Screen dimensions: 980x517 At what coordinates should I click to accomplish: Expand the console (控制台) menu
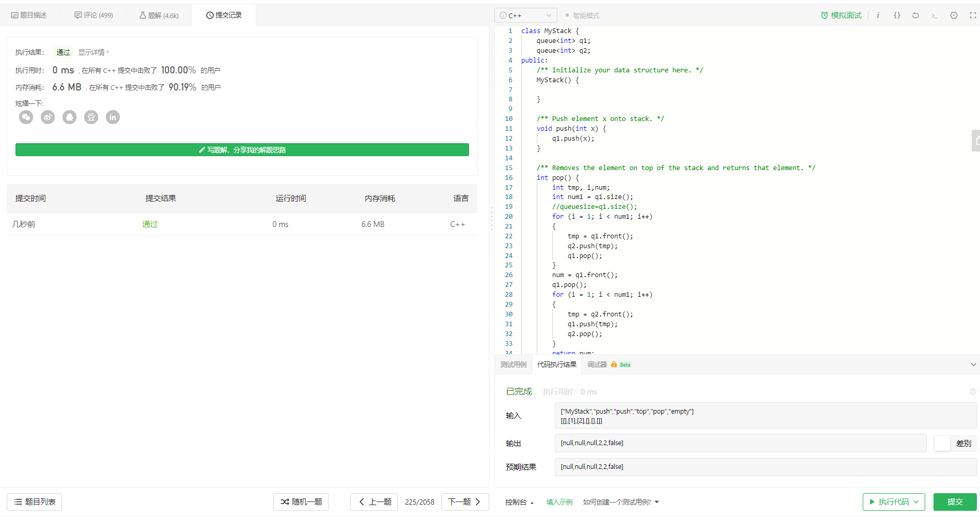(x=520, y=502)
